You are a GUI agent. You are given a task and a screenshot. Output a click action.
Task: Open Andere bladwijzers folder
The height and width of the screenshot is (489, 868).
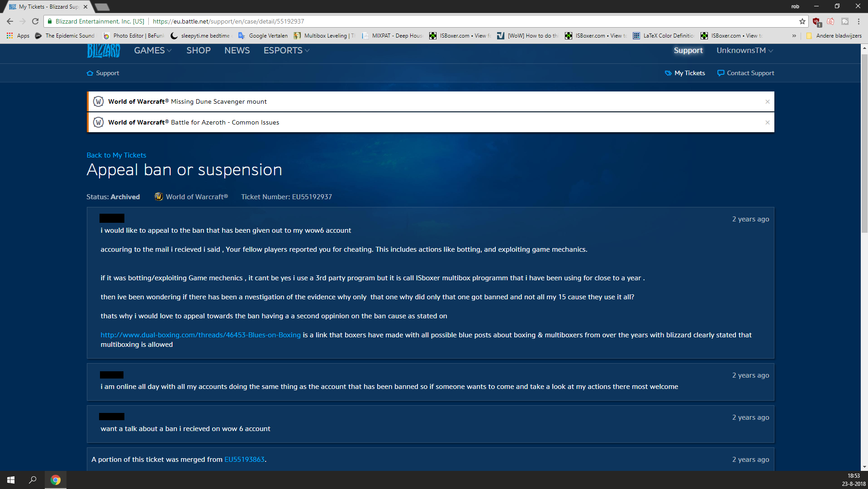(834, 36)
